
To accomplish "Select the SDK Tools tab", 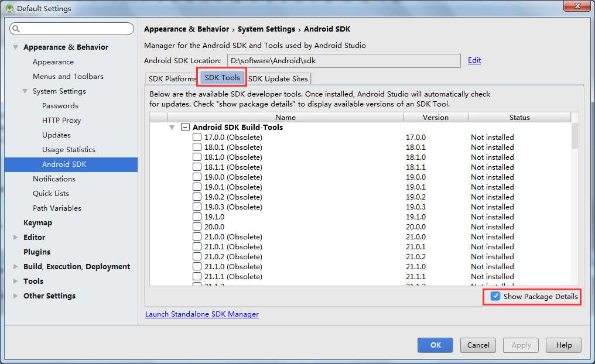I will click(x=223, y=78).
